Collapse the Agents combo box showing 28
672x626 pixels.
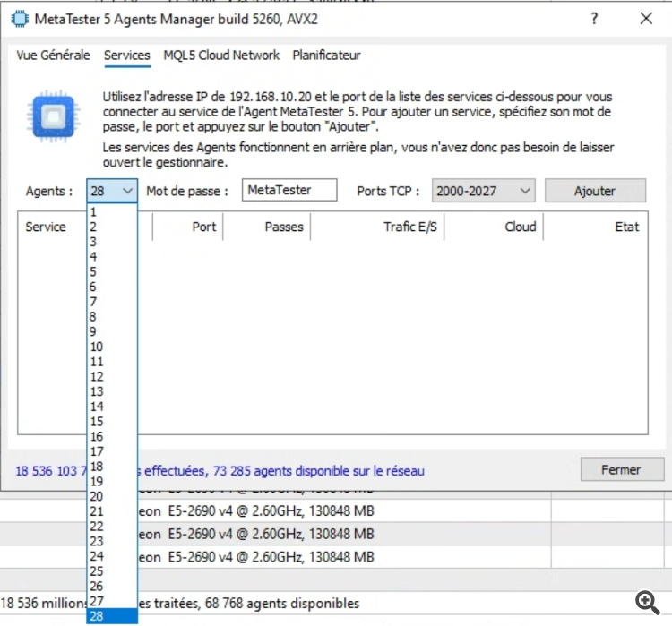[112, 191]
